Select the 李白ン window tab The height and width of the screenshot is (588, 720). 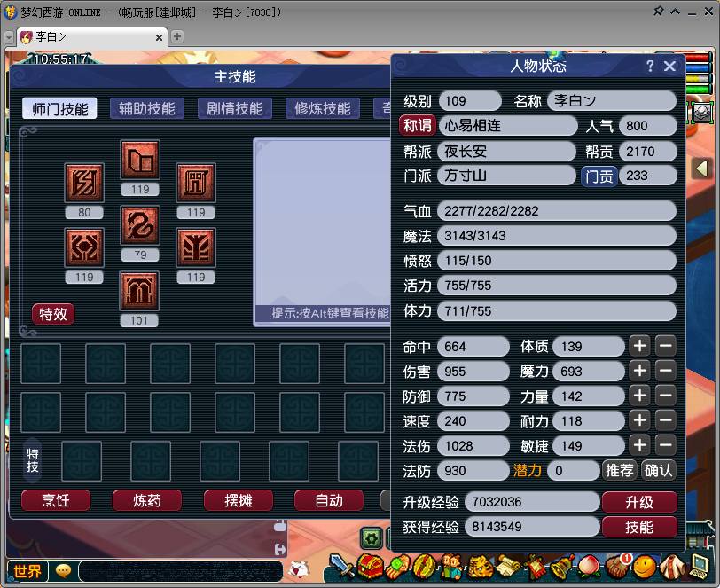pos(92,36)
